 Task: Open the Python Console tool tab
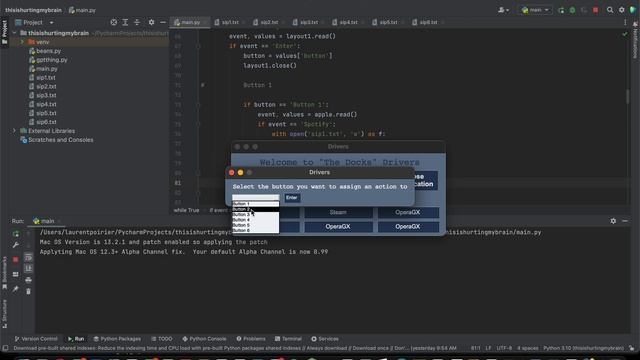pyautogui.click(x=204, y=339)
